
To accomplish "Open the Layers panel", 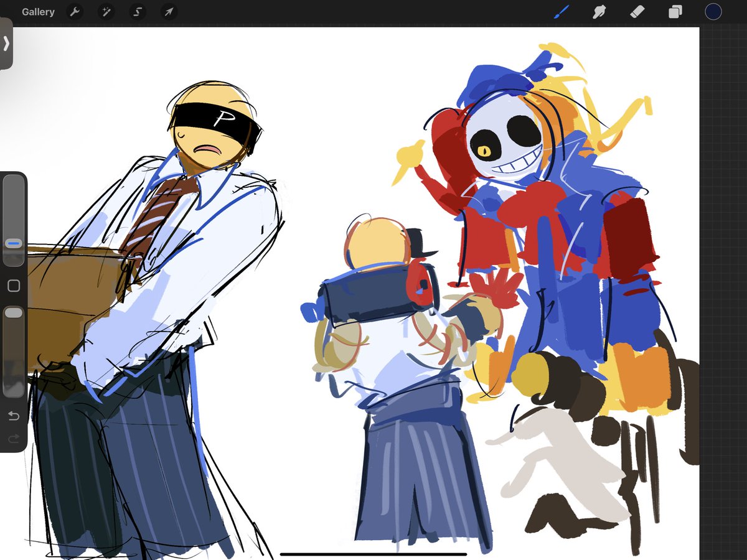I will pyautogui.click(x=675, y=12).
